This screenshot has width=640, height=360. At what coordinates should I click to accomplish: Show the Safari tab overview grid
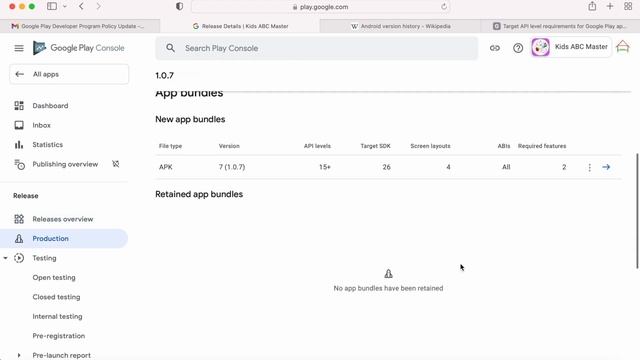click(x=628, y=6)
